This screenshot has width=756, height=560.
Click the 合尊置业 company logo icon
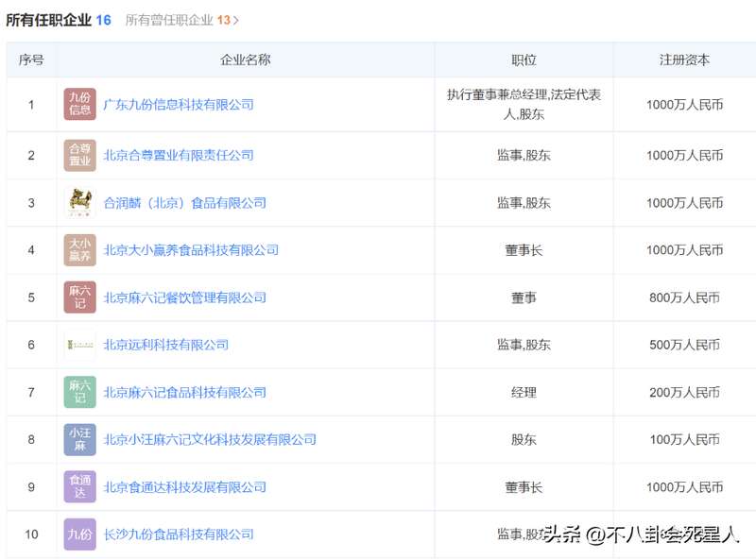[80, 155]
